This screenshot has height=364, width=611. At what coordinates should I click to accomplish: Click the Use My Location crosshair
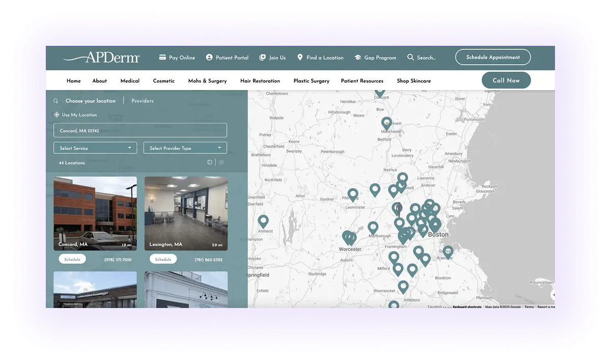click(57, 115)
